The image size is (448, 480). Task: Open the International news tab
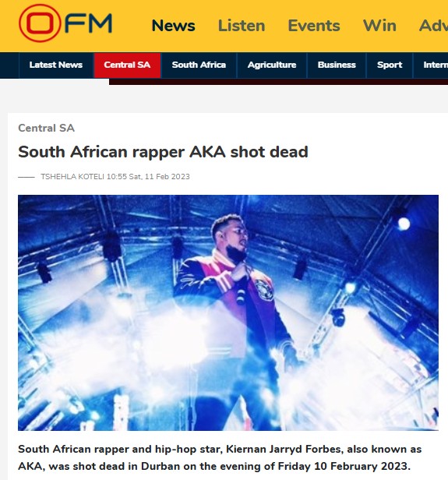[x=436, y=65]
